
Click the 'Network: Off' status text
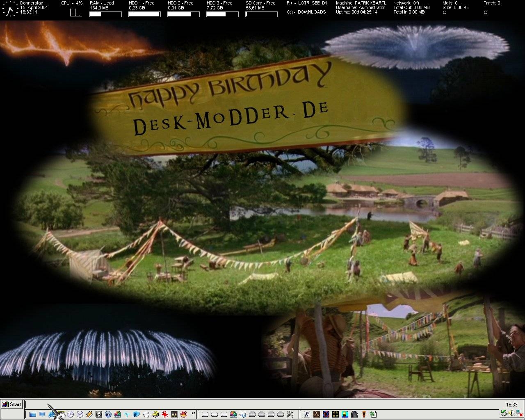coord(406,3)
